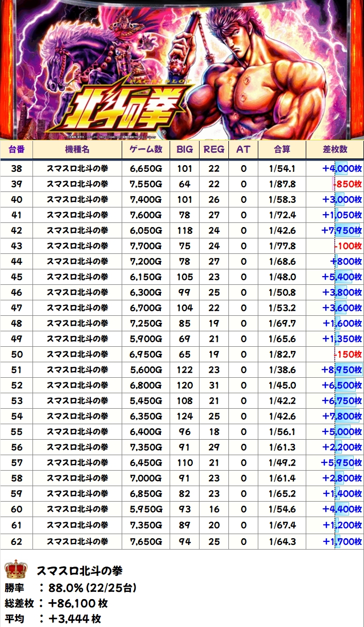Sort by the ゲーム数 column header
The width and height of the screenshot is (364, 627).
point(146,149)
